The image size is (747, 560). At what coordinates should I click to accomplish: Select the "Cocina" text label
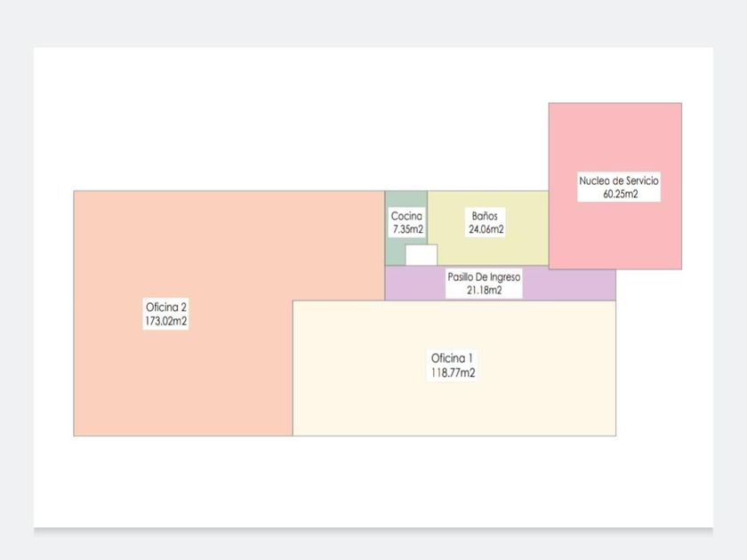point(407,215)
